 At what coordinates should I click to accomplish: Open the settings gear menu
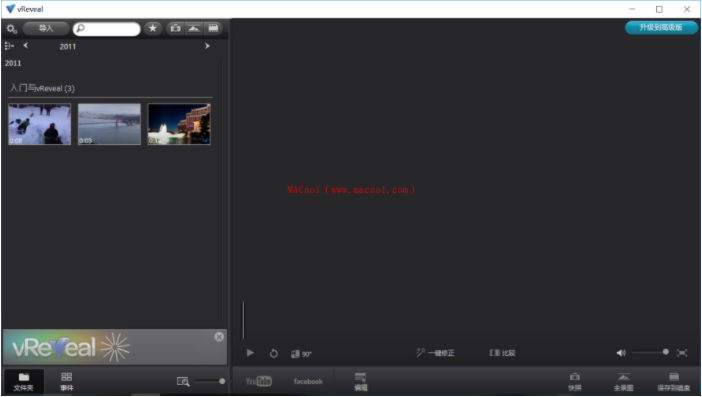pos(11,29)
